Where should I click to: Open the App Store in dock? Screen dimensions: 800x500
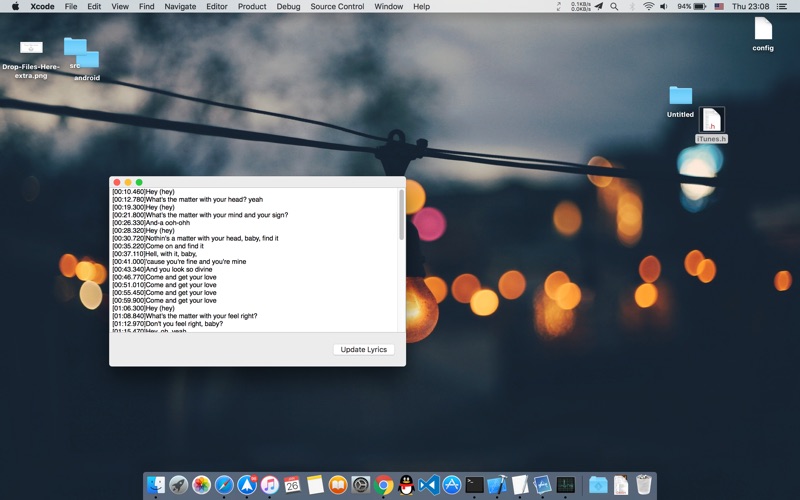point(452,485)
